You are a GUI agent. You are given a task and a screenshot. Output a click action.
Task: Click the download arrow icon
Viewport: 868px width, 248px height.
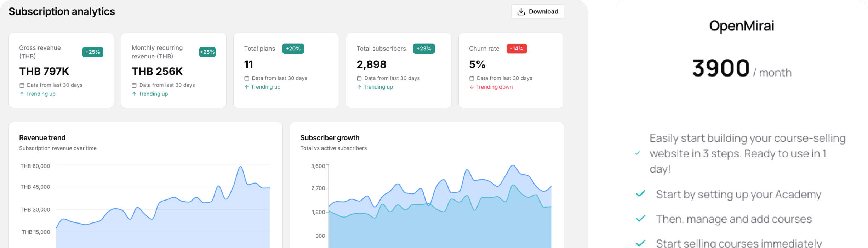coord(521,12)
